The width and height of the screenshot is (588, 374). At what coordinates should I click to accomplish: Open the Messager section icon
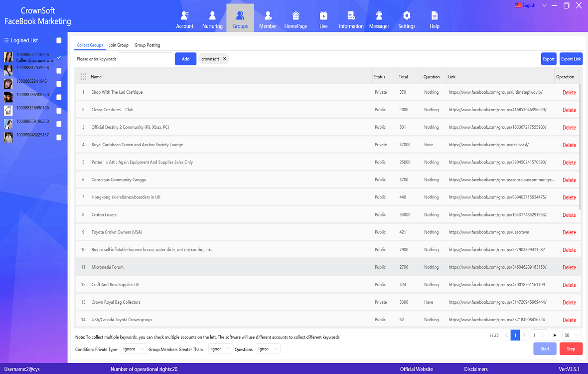coord(379,15)
